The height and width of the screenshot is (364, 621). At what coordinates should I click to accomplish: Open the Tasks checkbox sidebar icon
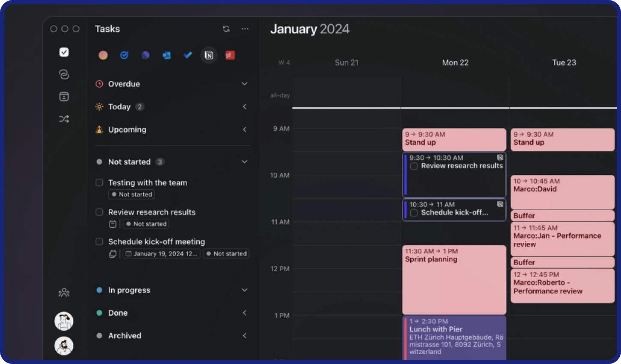tap(64, 52)
